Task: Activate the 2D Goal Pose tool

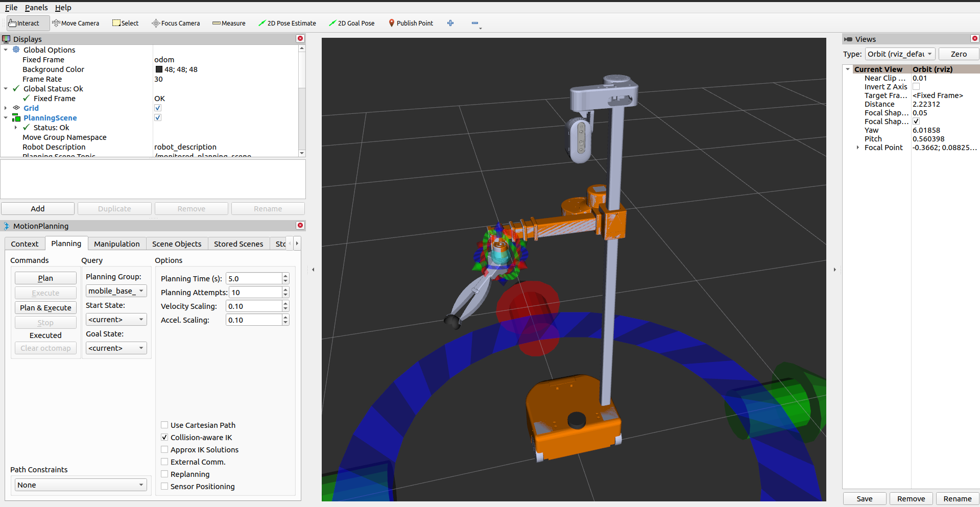Action: click(x=351, y=23)
